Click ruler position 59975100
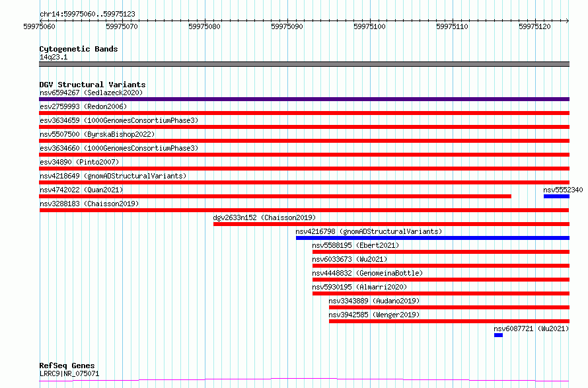This screenshot has height=388, width=588. [x=369, y=26]
